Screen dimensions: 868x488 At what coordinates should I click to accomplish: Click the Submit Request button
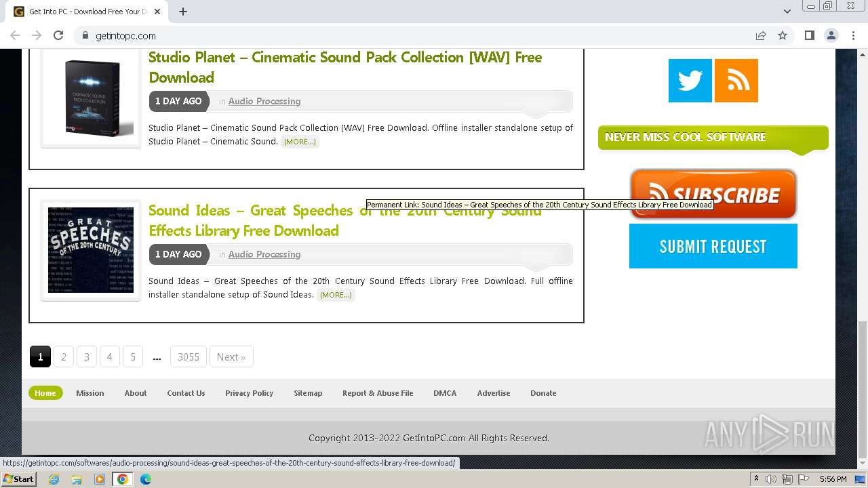pos(713,246)
